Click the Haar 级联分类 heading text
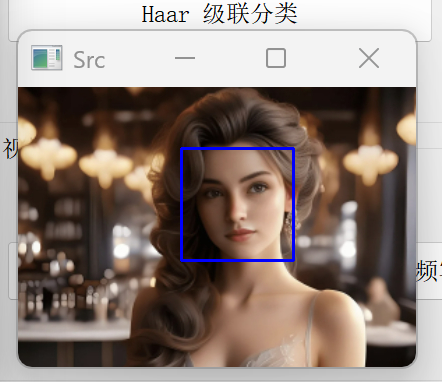Viewport: 442px width, 382px height. (x=219, y=14)
